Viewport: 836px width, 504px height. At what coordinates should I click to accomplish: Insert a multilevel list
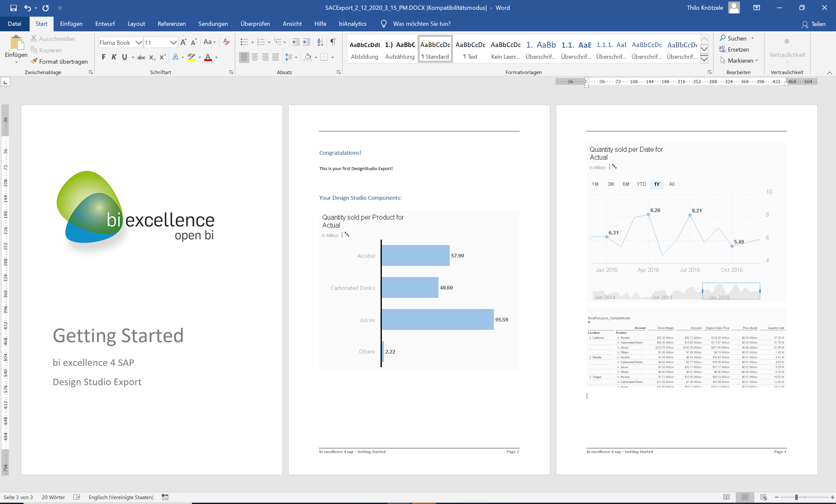click(278, 42)
